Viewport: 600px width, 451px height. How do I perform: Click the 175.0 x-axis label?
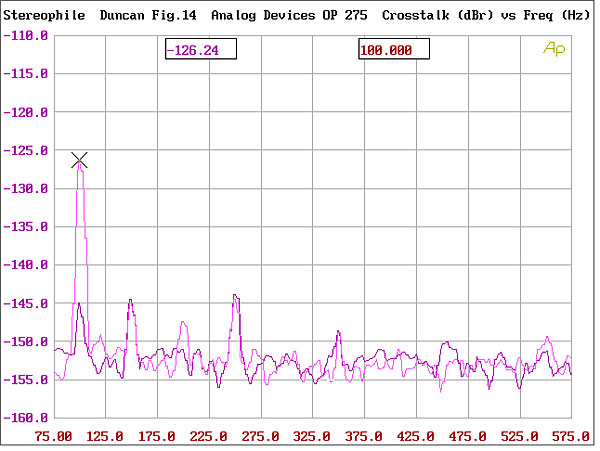point(157,436)
